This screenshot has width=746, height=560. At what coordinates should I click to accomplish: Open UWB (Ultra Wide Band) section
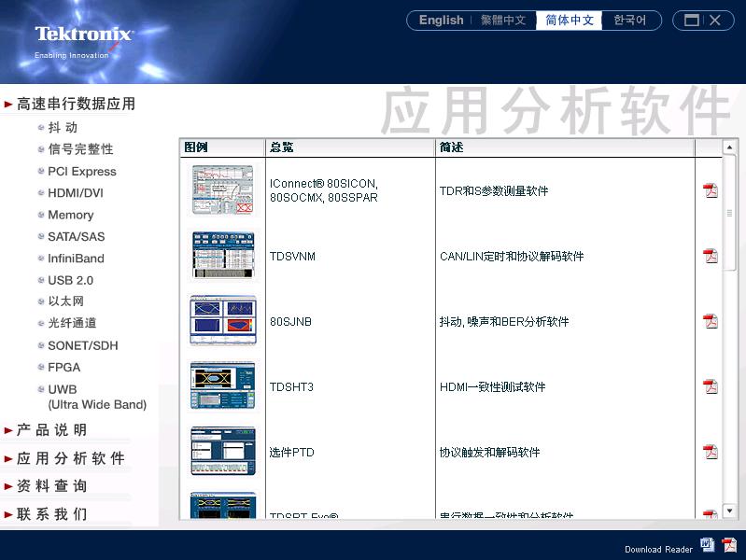97,397
